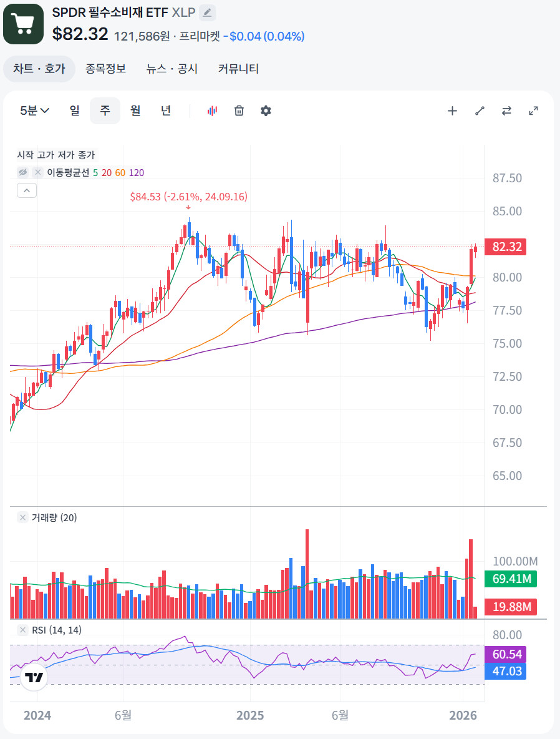560x739 pixels.
Task: Open the candlestick chart type selector
Action: [213, 110]
